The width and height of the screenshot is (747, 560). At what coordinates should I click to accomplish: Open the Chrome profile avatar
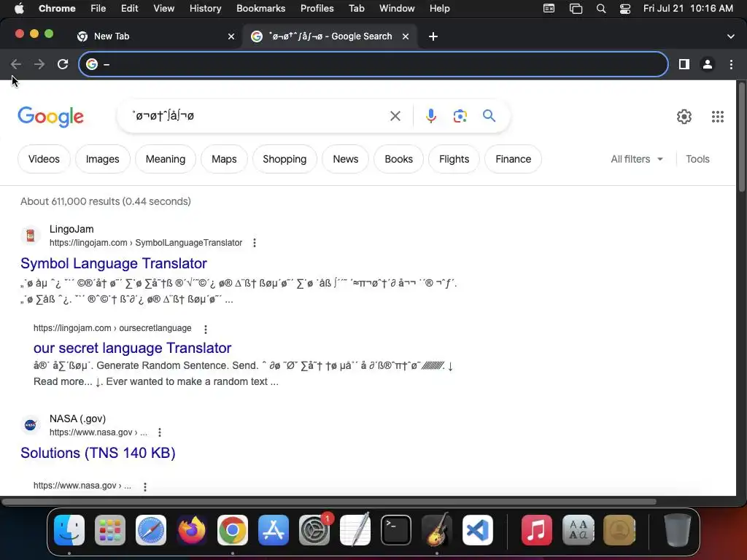[708, 64]
